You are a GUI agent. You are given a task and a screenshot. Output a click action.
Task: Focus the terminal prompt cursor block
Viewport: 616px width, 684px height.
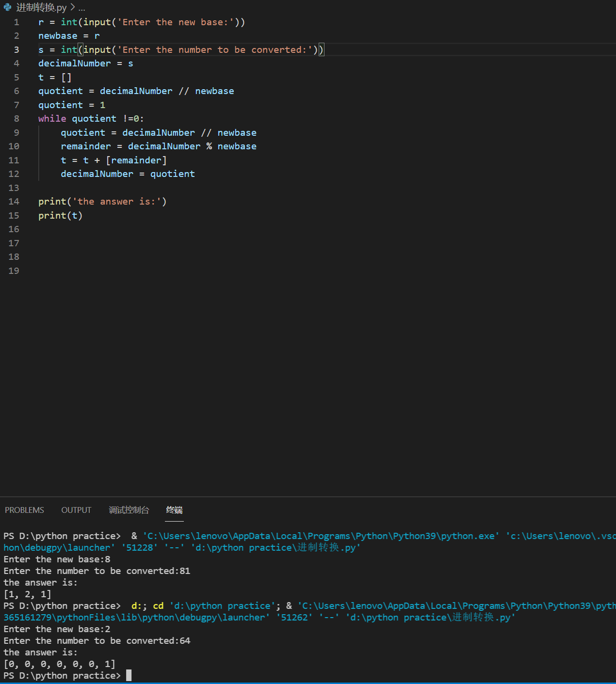pos(129,675)
